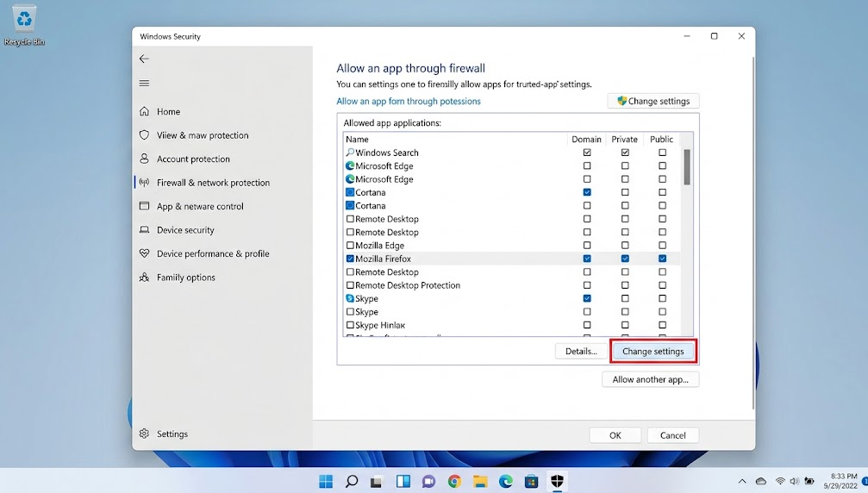The image size is (868, 493).
Task: Untick the Mozilla Firefox app checkbox
Action: click(350, 259)
